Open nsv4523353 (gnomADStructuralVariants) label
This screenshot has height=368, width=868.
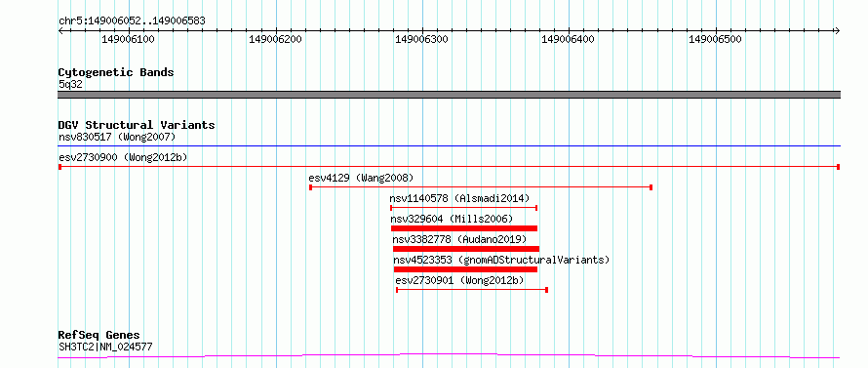pyautogui.click(x=501, y=260)
